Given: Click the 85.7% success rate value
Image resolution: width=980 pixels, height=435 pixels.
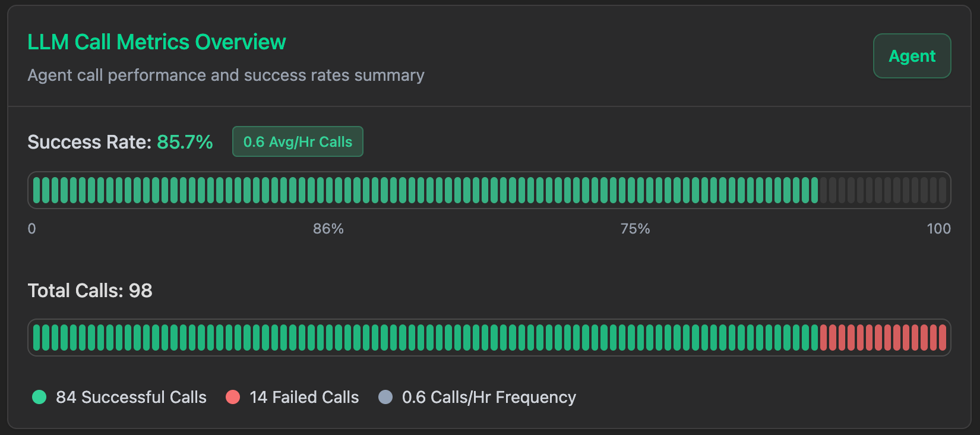Looking at the screenshot, I should pyautogui.click(x=185, y=142).
